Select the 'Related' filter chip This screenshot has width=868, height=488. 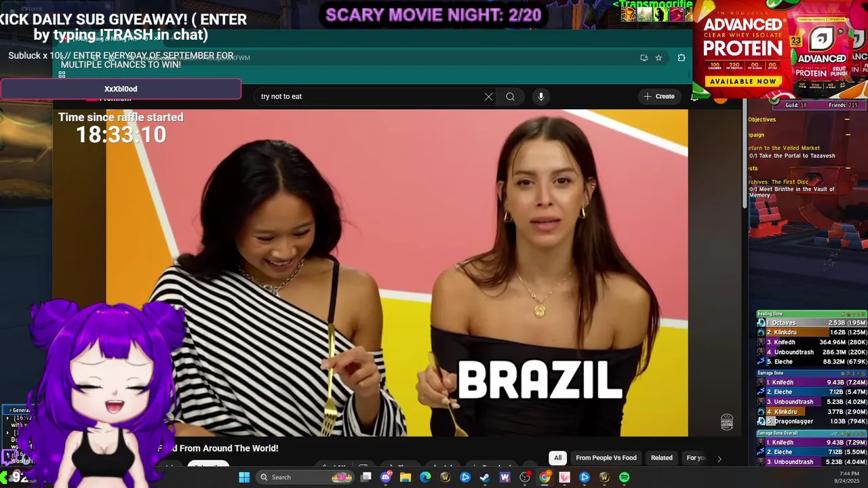(x=662, y=457)
